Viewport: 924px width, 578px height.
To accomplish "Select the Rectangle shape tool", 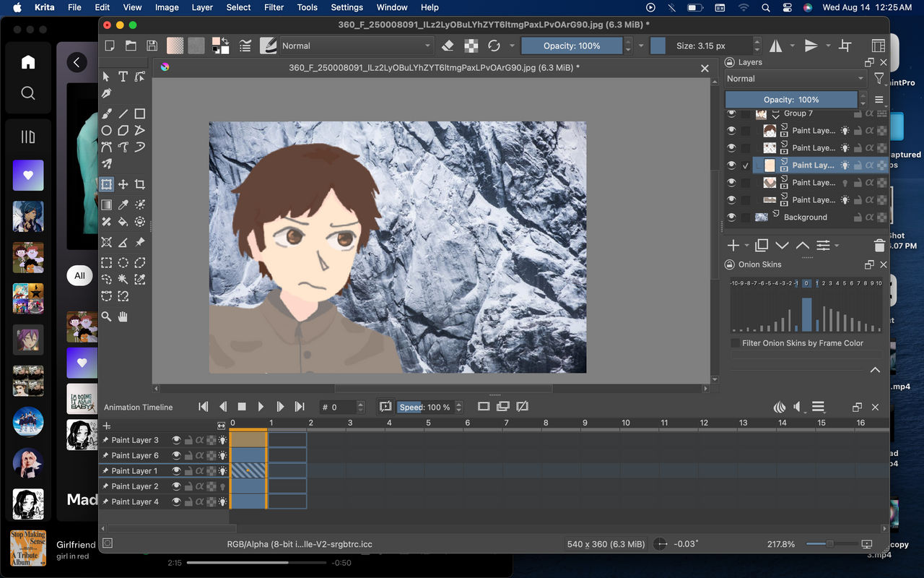I will pyautogui.click(x=140, y=113).
